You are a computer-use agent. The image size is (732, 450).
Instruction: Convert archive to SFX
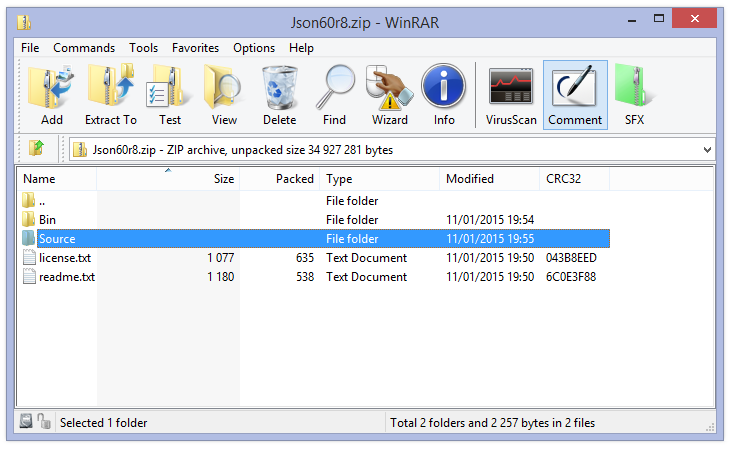[x=634, y=86]
